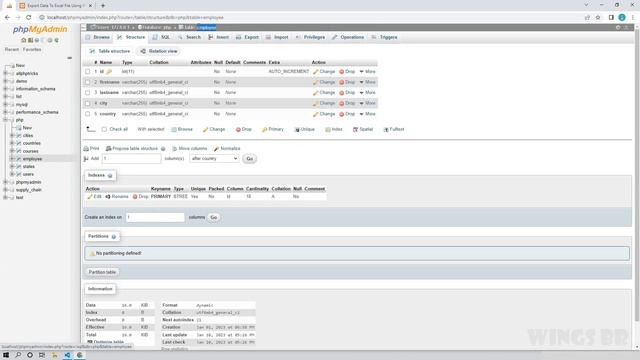Image resolution: width=640 pixels, height=360 pixels.
Task: Open the Triggers tab
Action: (384, 37)
